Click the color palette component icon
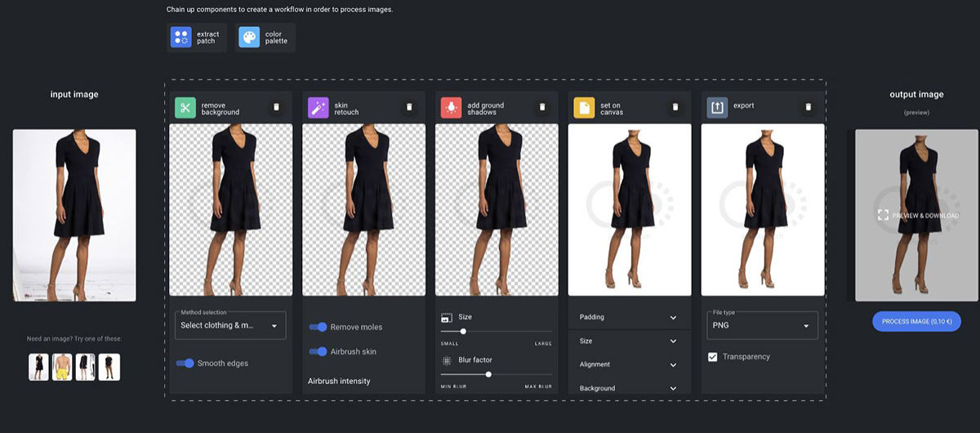Screen dimensions: 980x433 pos(249,37)
